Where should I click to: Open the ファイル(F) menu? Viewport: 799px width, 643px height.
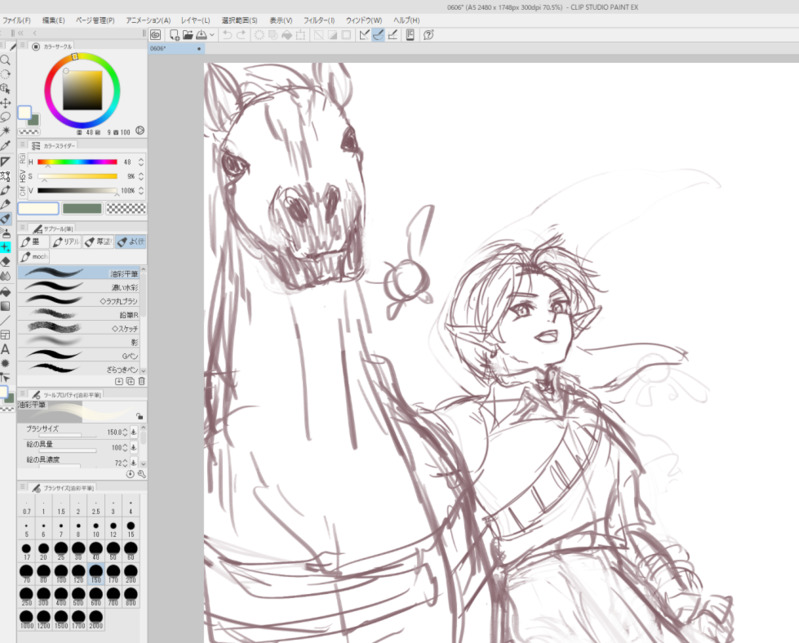16,20
